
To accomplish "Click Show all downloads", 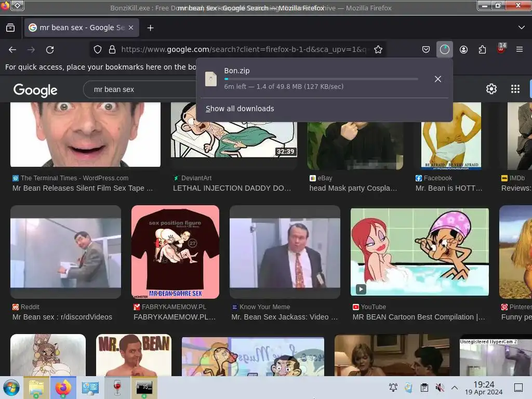I will click(x=240, y=109).
